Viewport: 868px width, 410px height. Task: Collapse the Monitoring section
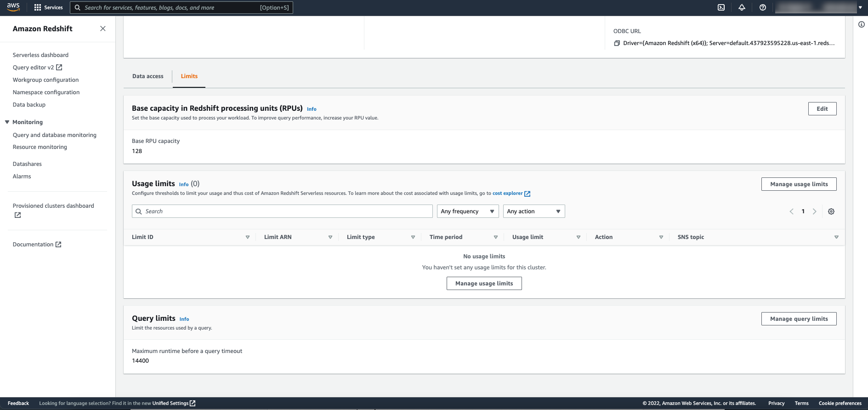coord(7,122)
